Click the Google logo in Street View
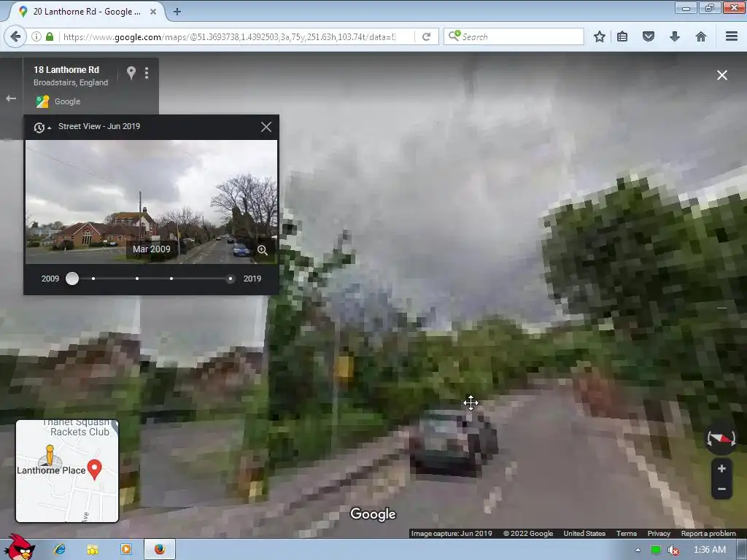 373,514
